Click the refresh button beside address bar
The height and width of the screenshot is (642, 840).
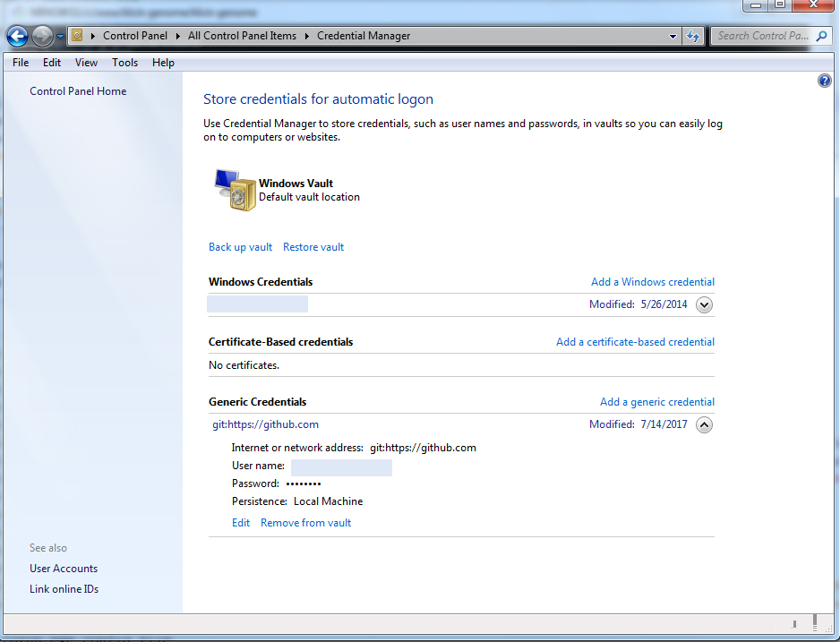(692, 36)
